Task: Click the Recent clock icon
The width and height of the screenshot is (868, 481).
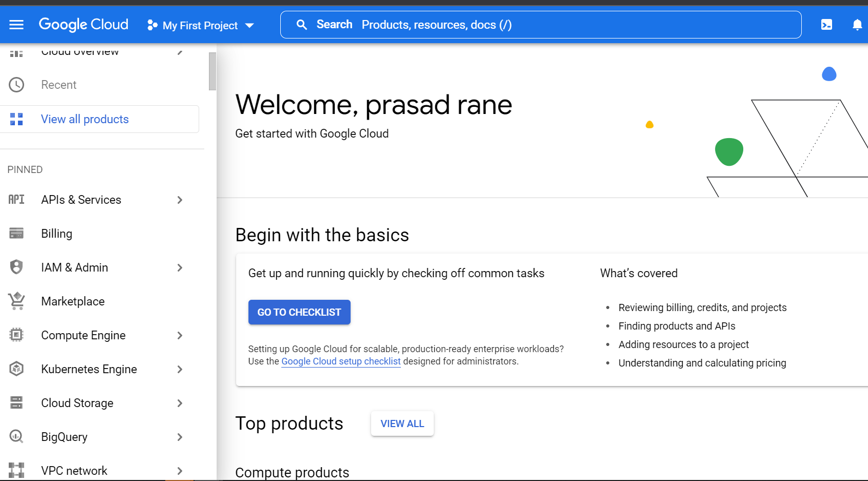Action: tap(16, 85)
